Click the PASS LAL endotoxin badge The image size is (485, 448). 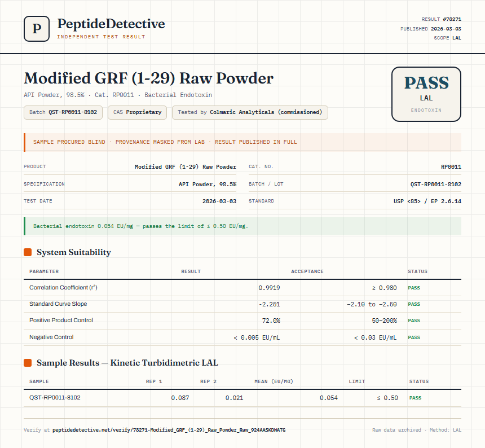click(x=426, y=94)
